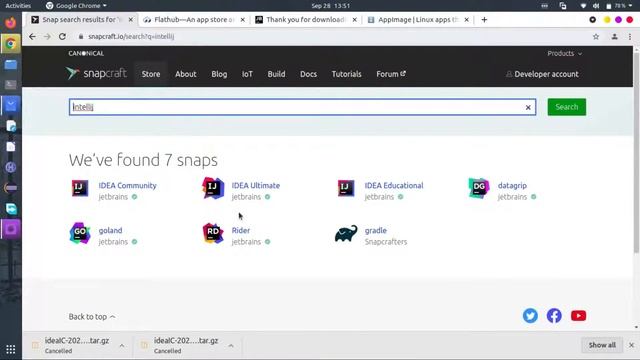Open the IDEA Ultimate snap icon
The height and width of the screenshot is (360, 640).
tap(213, 188)
